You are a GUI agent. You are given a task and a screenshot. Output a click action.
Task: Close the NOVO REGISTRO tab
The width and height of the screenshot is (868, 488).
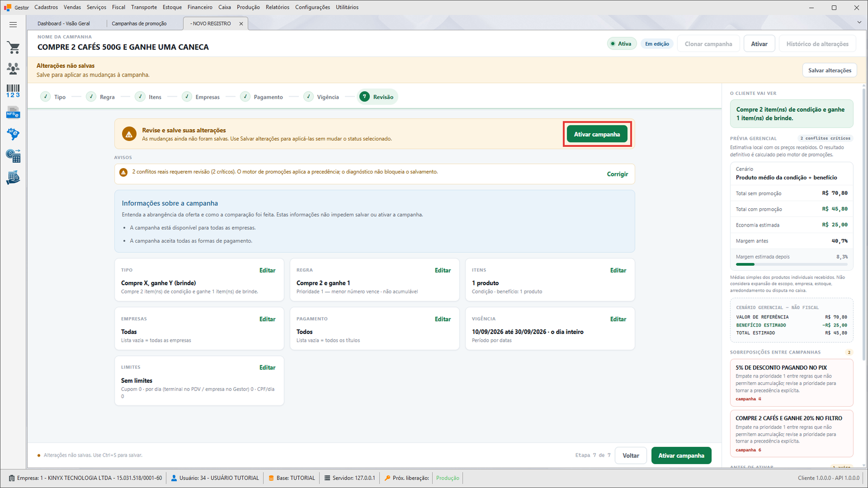tap(241, 24)
